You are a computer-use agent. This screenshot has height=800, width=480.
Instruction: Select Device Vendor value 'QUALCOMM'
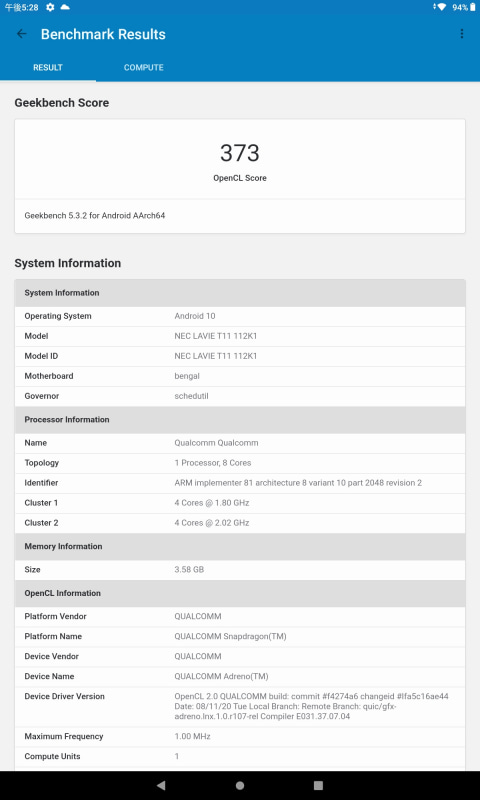198,656
